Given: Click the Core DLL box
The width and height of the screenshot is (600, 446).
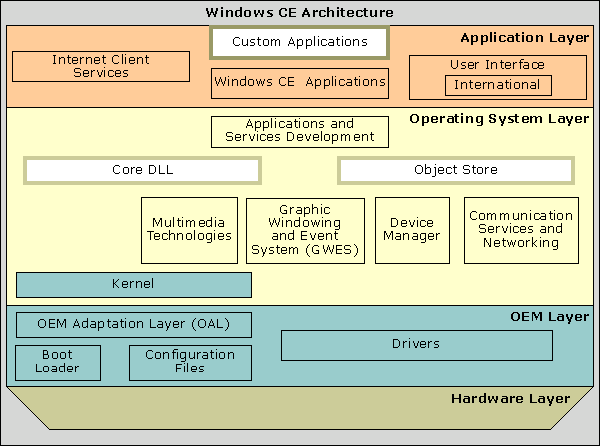Looking at the screenshot, I should pos(142,170).
